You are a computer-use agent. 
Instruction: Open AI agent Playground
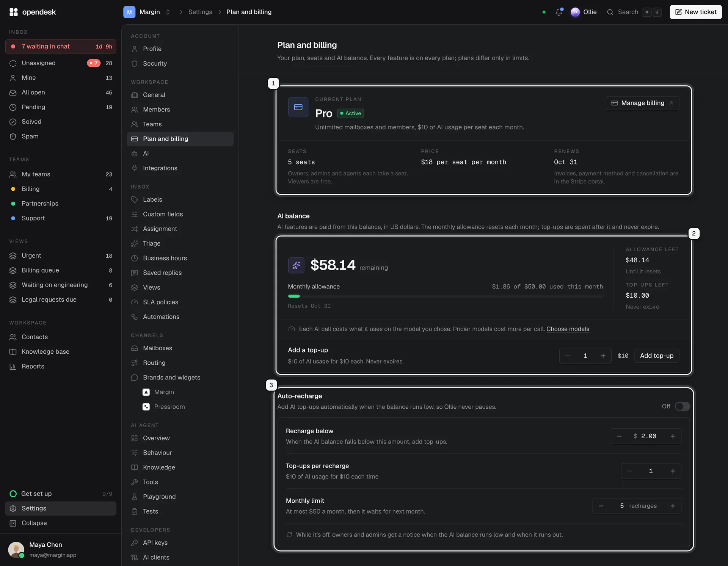coord(180,497)
